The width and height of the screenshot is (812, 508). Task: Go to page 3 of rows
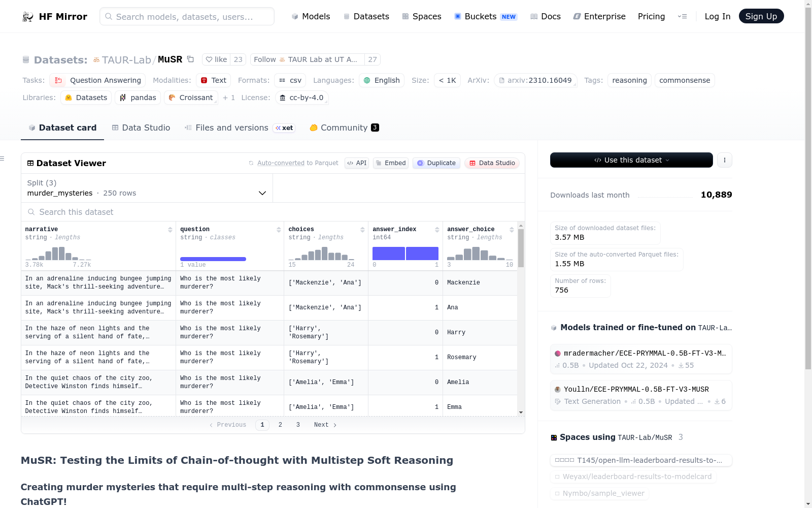pyautogui.click(x=298, y=425)
